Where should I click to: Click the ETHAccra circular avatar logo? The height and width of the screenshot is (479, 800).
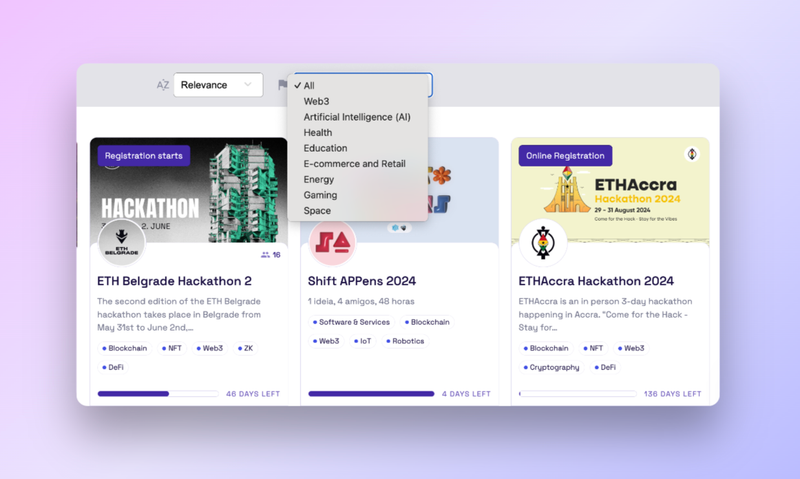click(543, 242)
